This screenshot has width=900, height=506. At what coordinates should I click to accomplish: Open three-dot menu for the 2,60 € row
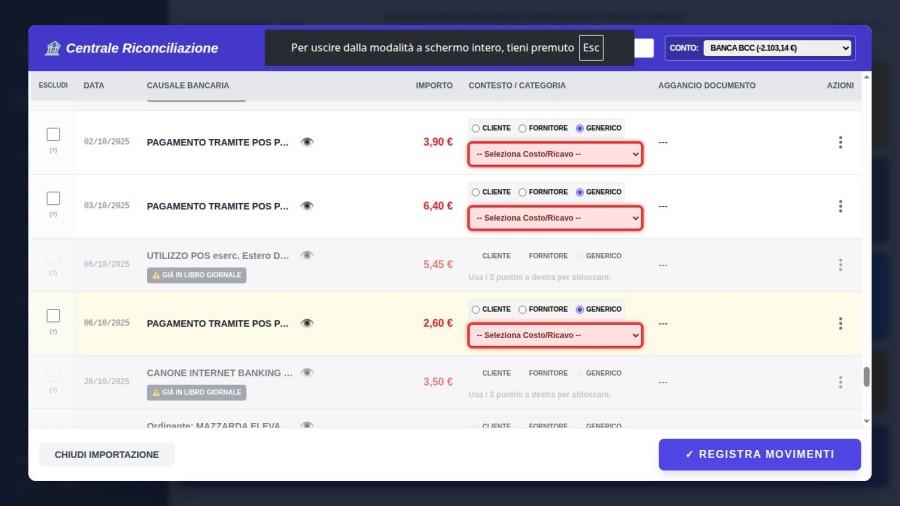[x=840, y=323]
